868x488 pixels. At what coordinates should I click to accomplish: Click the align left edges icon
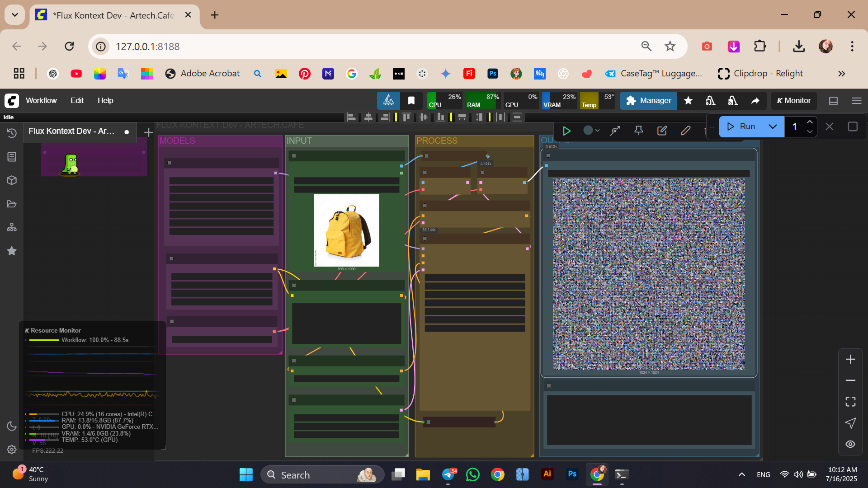pos(351,117)
